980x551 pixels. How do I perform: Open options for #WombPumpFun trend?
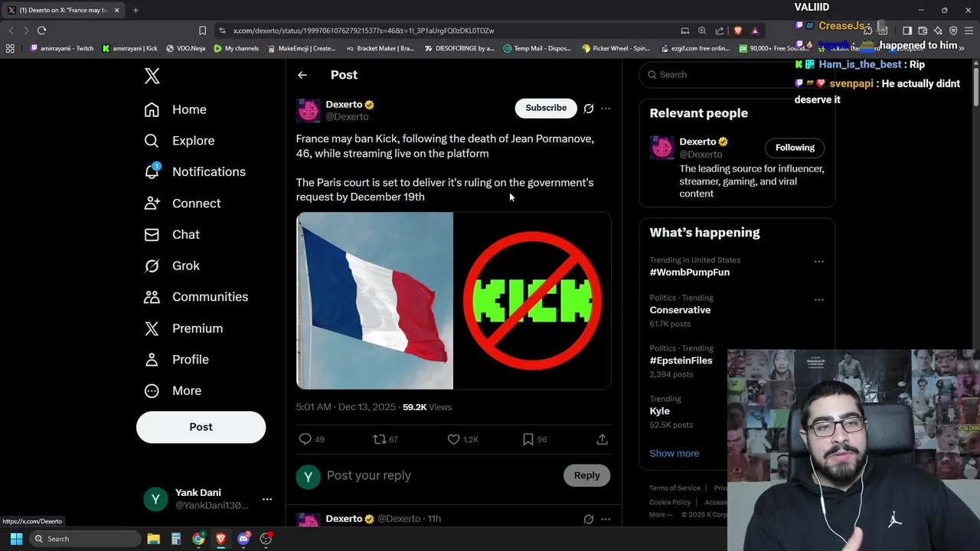pyautogui.click(x=818, y=262)
